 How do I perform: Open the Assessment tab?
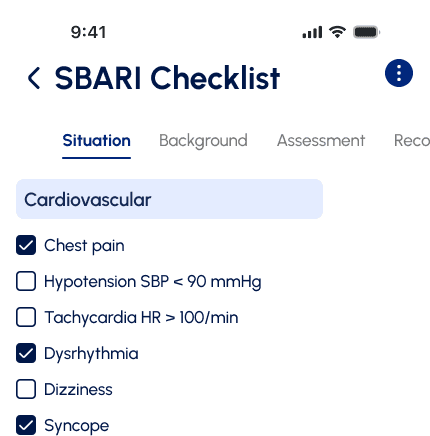(321, 141)
